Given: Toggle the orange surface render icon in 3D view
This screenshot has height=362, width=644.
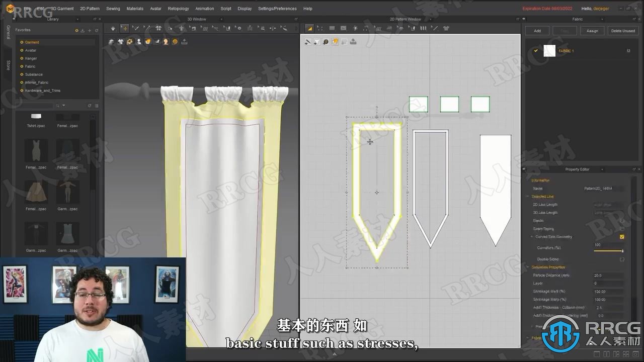Looking at the screenshot, I should [148, 42].
